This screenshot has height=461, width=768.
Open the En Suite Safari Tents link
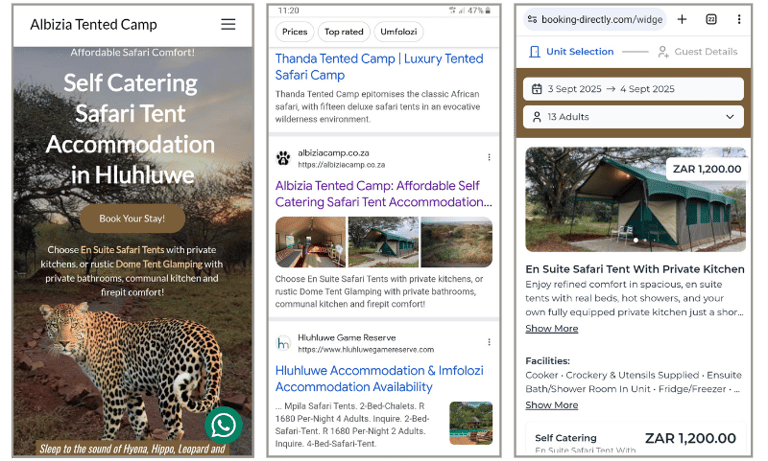[x=122, y=249]
